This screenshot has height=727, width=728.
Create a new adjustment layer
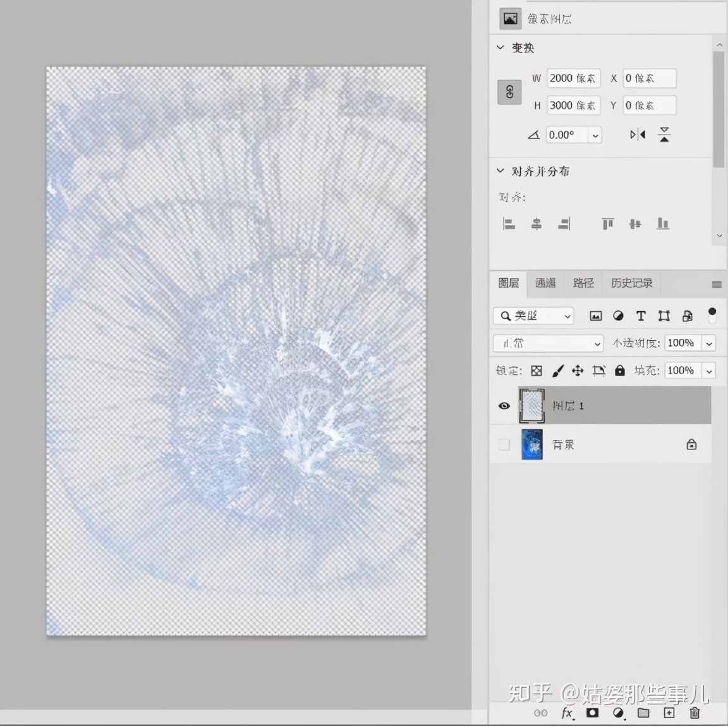coord(618,713)
